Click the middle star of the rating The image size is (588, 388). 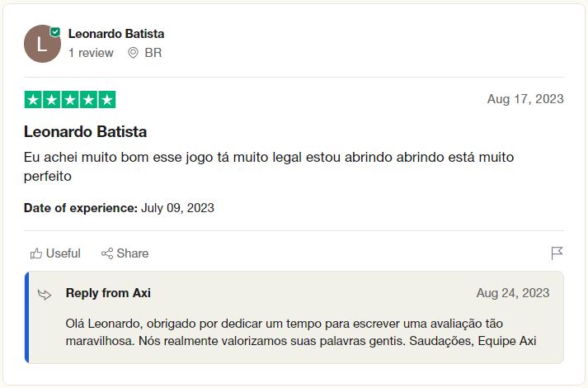click(x=70, y=100)
